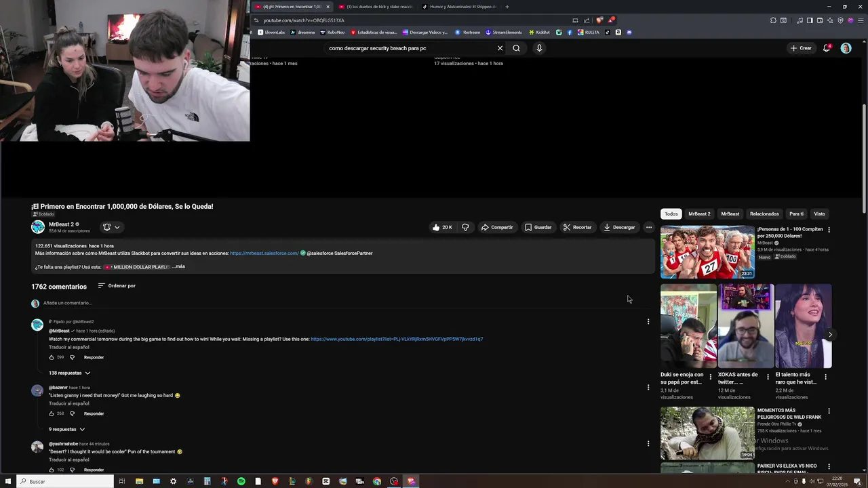Click the 'Descargar' download button
Image resolution: width=868 pixels, height=488 pixels.
pyautogui.click(x=619, y=227)
